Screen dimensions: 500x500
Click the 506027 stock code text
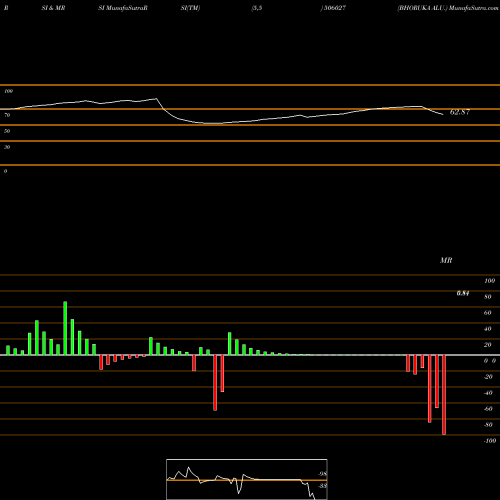(334, 8)
